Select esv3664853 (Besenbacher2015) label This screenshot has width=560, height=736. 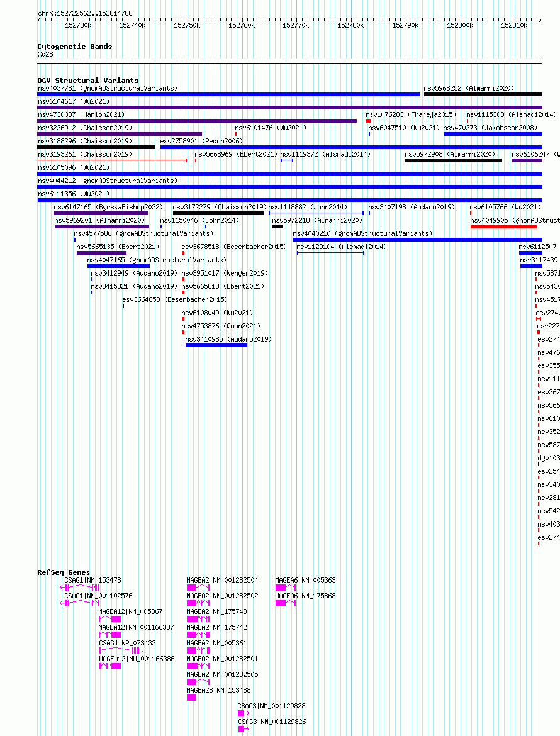(175, 299)
